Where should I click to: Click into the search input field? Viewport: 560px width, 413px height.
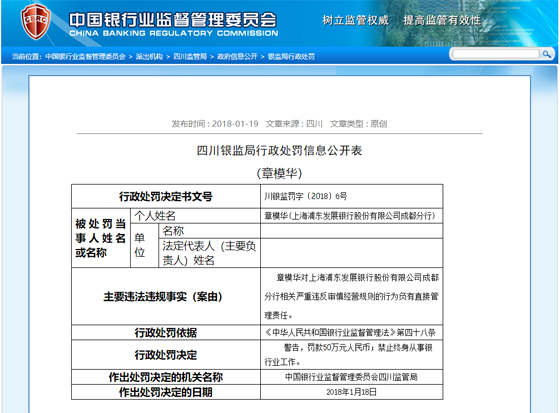[x=496, y=54]
